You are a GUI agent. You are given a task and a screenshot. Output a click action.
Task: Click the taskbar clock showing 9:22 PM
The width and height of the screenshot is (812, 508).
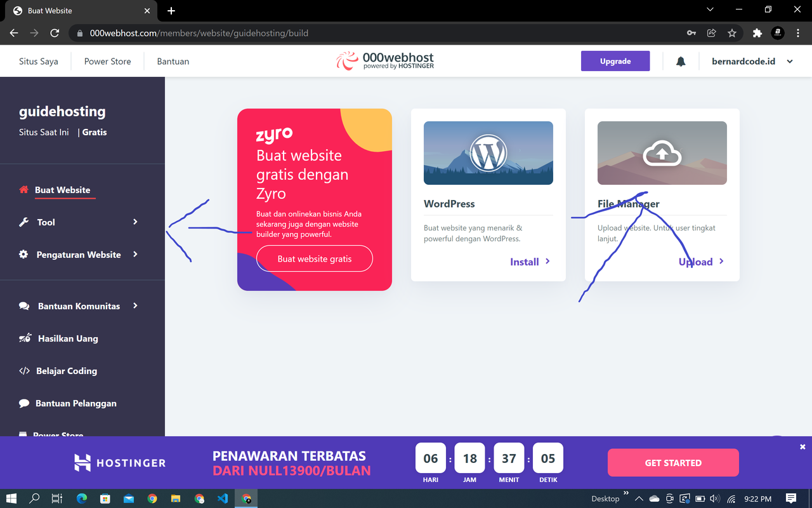click(x=758, y=499)
